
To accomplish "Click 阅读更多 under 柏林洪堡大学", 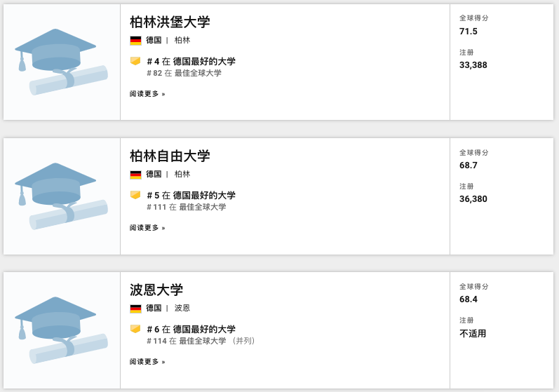I will [x=147, y=94].
